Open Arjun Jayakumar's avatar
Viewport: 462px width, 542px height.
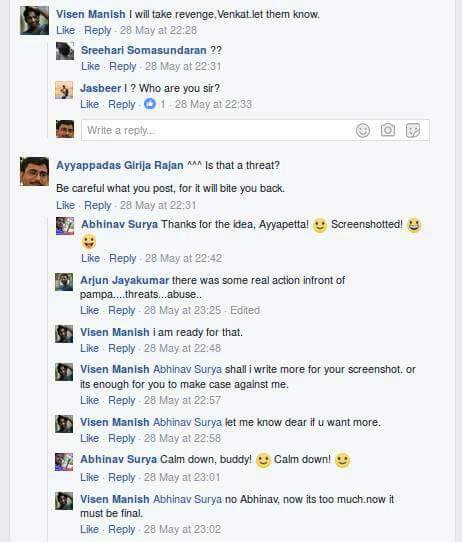64,282
